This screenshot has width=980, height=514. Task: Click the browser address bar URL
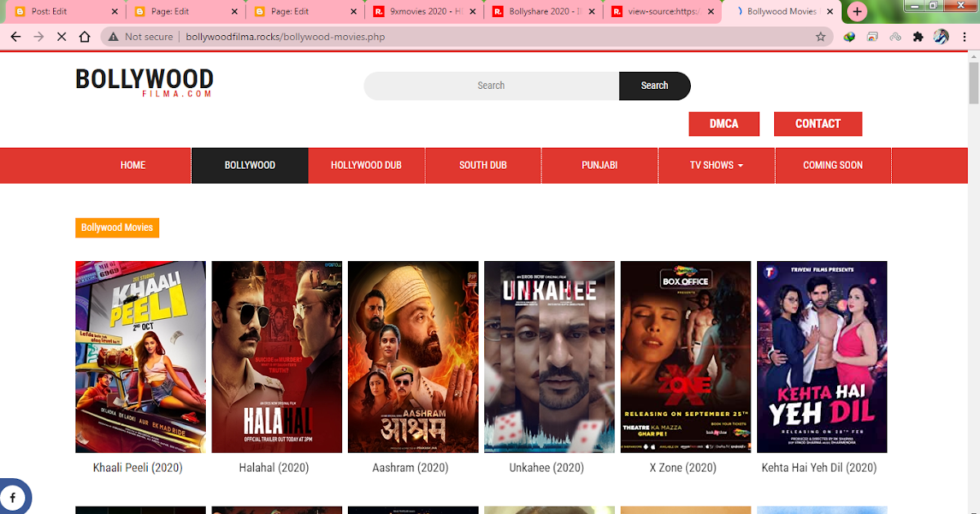(x=285, y=37)
